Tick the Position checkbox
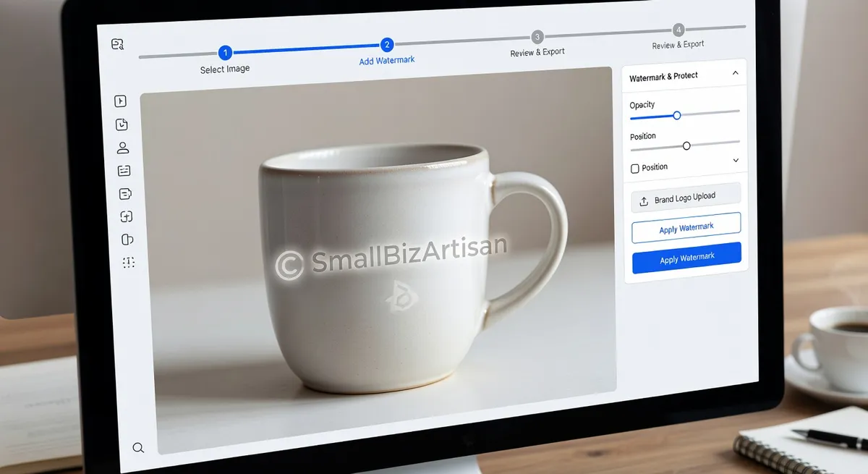The height and width of the screenshot is (474, 868). click(635, 169)
